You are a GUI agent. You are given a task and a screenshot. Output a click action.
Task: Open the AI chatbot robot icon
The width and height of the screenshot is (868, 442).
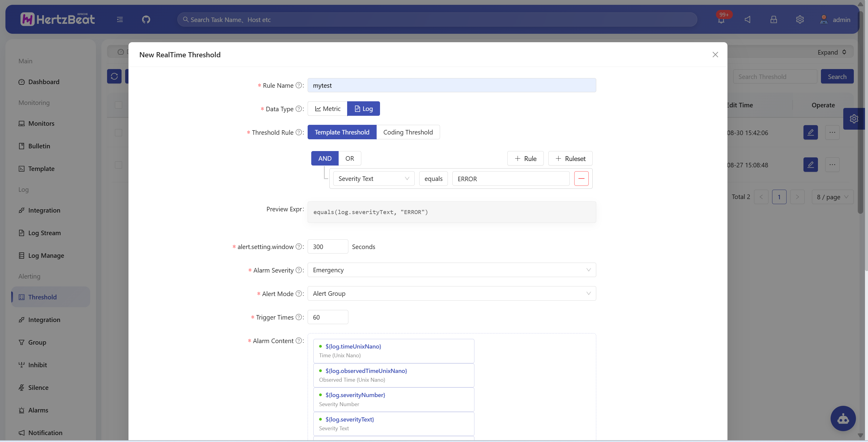tap(843, 418)
